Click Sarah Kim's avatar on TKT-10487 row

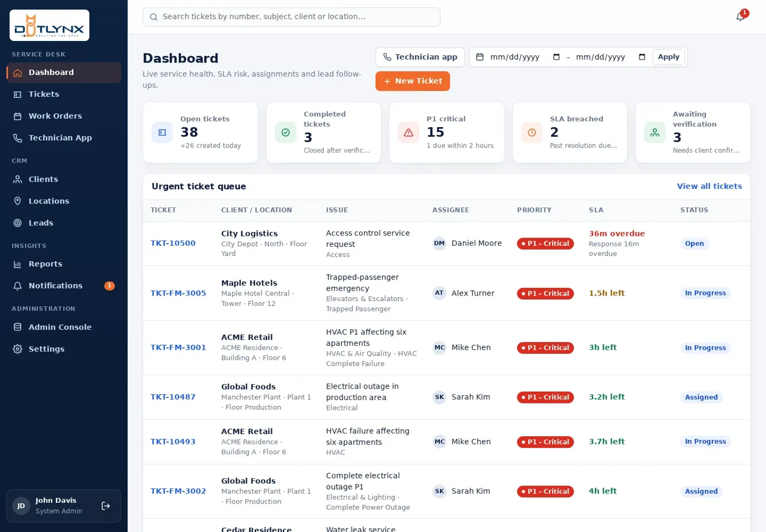click(439, 397)
